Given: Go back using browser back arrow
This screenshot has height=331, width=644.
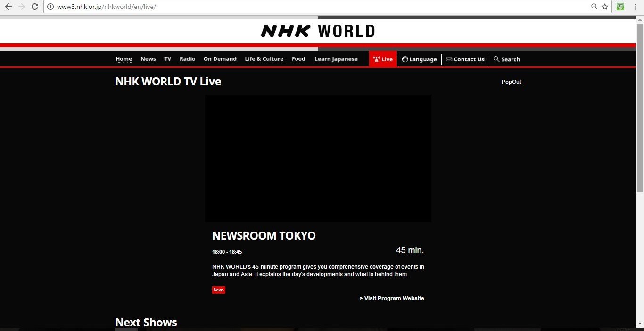Looking at the screenshot, I should click(x=8, y=7).
